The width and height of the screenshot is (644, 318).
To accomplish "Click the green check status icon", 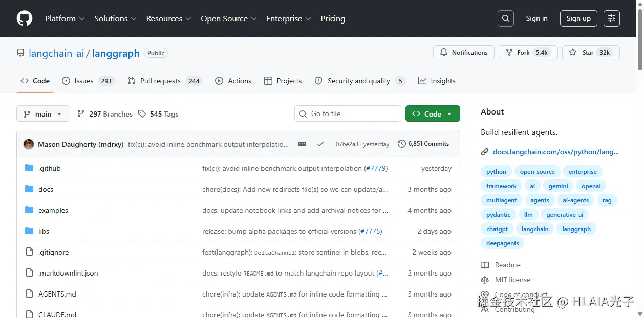I will tap(320, 144).
